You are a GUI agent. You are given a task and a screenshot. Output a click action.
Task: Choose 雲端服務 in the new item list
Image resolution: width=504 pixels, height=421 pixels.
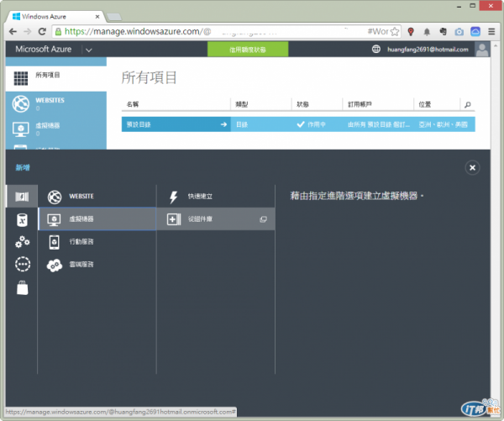pos(97,265)
